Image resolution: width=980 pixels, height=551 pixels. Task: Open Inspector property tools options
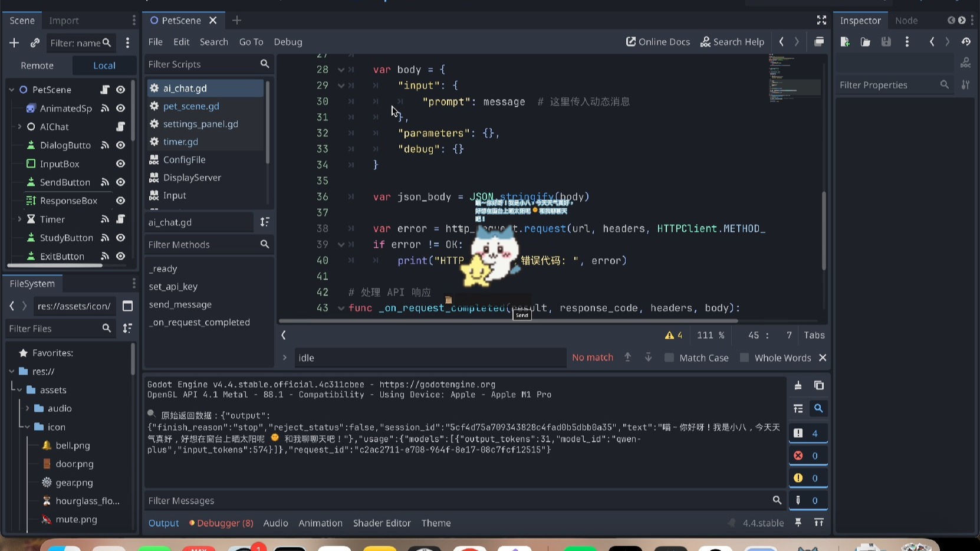pyautogui.click(x=965, y=85)
